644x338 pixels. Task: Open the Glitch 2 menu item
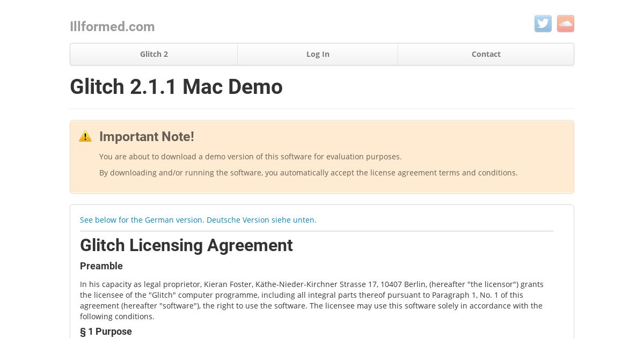click(x=154, y=54)
